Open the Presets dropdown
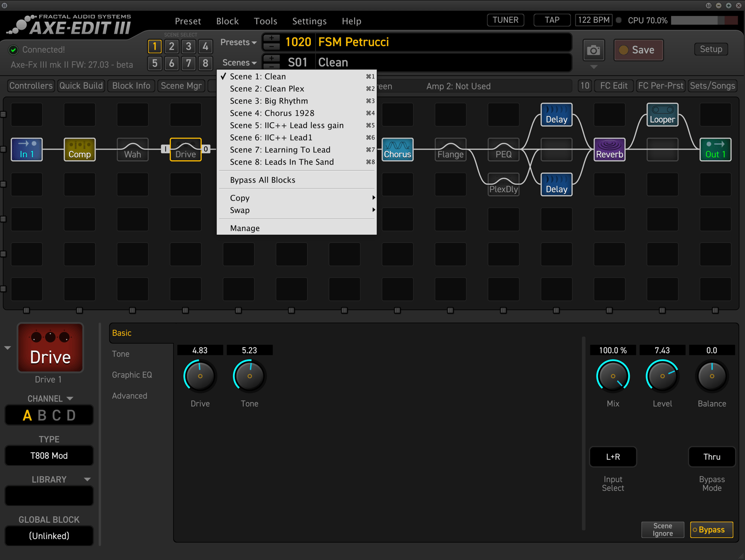This screenshot has height=560, width=745. pos(238,43)
